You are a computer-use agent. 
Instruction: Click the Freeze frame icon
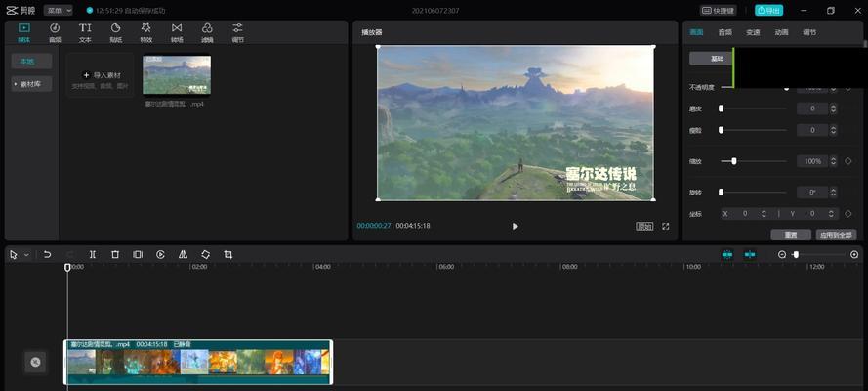coord(138,255)
